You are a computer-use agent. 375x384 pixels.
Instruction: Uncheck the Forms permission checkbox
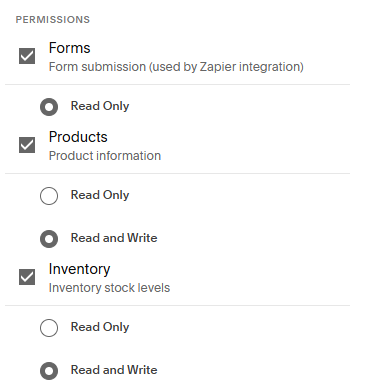tap(27, 56)
